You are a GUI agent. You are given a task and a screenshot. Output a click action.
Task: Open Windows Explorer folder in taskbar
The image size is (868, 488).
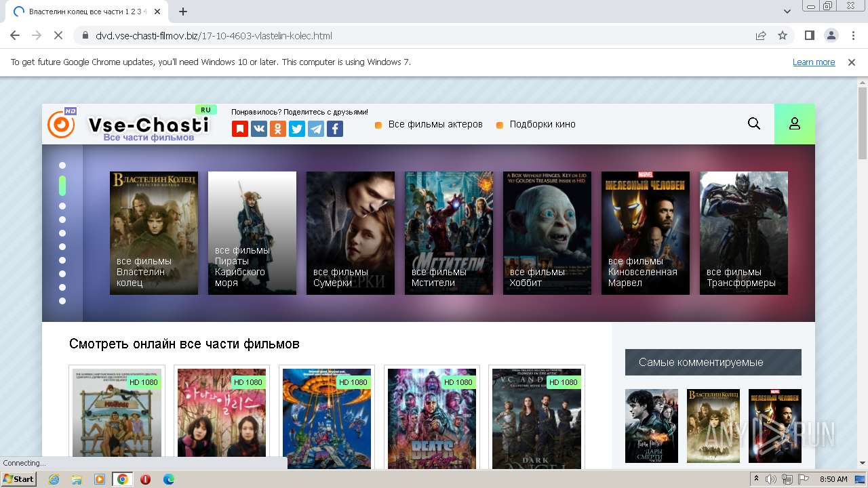coord(77,479)
